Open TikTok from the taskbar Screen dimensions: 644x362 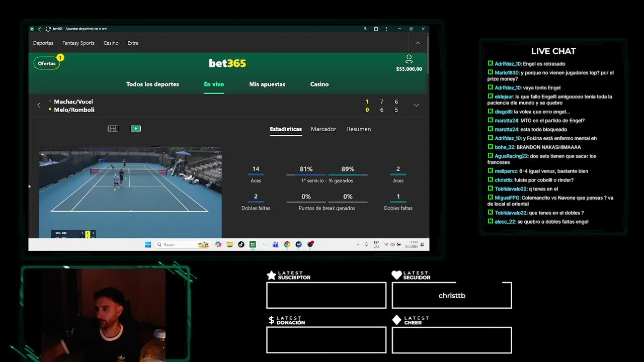pyautogui.click(x=241, y=244)
